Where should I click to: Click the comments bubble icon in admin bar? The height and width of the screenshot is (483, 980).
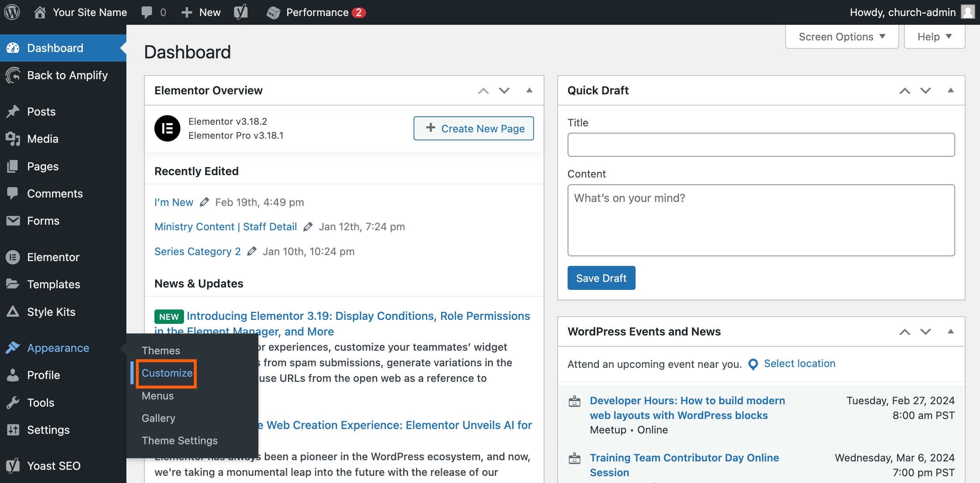(147, 12)
